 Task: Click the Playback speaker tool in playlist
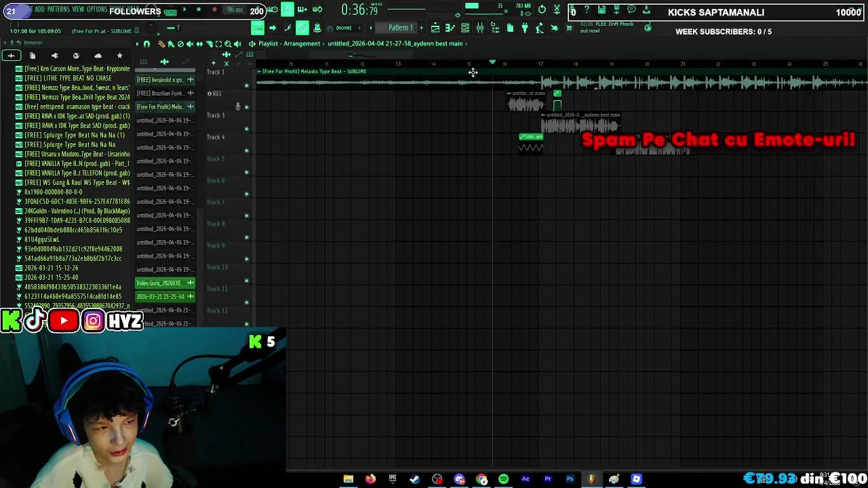237,44
